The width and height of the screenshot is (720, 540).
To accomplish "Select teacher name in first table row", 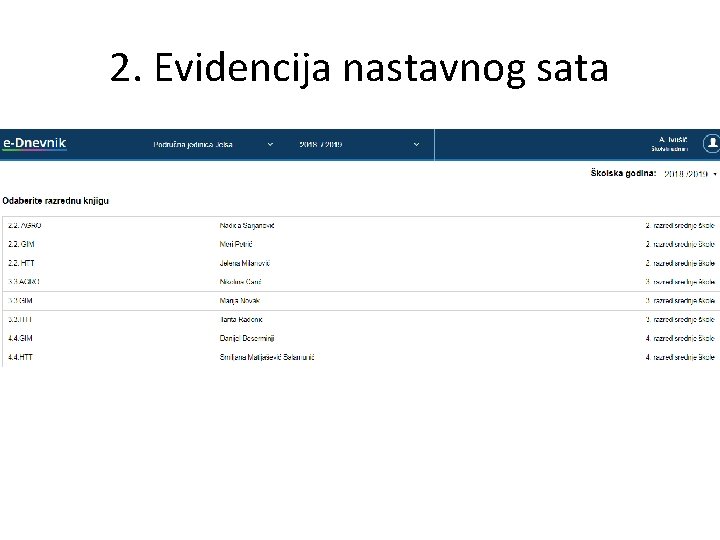I will (x=247, y=225).
